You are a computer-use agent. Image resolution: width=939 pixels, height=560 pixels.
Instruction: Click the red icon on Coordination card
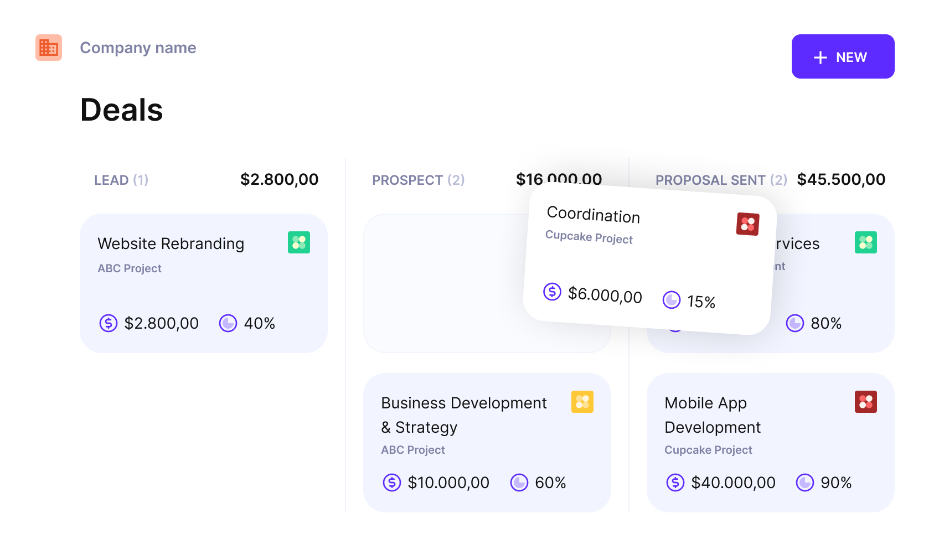click(747, 224)
